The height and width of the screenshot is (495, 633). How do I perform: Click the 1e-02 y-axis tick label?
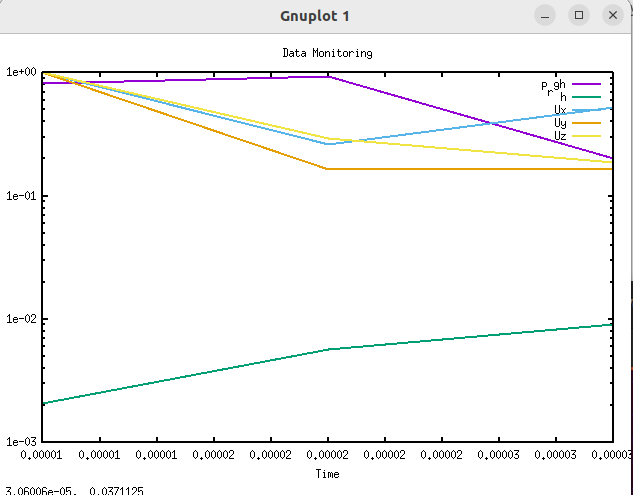tap(21, 319)
